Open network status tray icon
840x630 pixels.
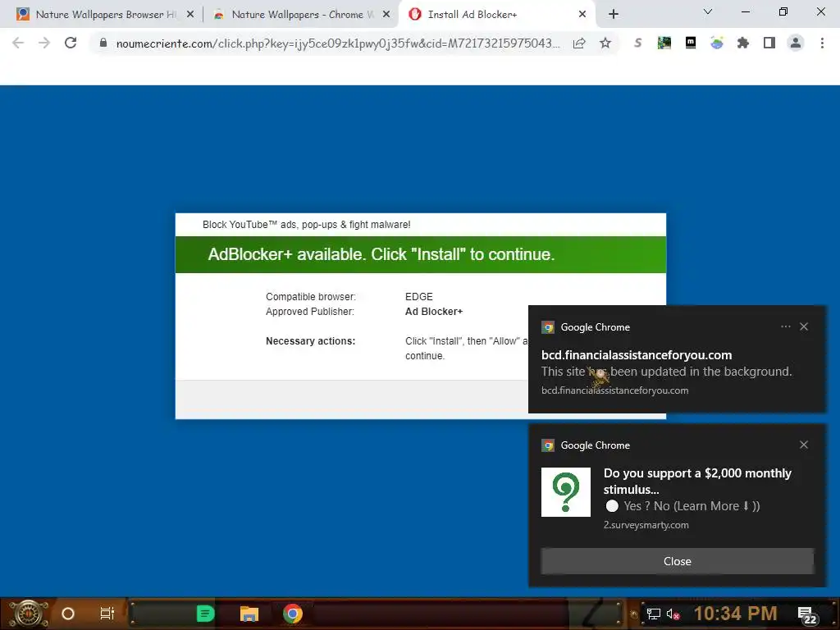pos(653,614)
